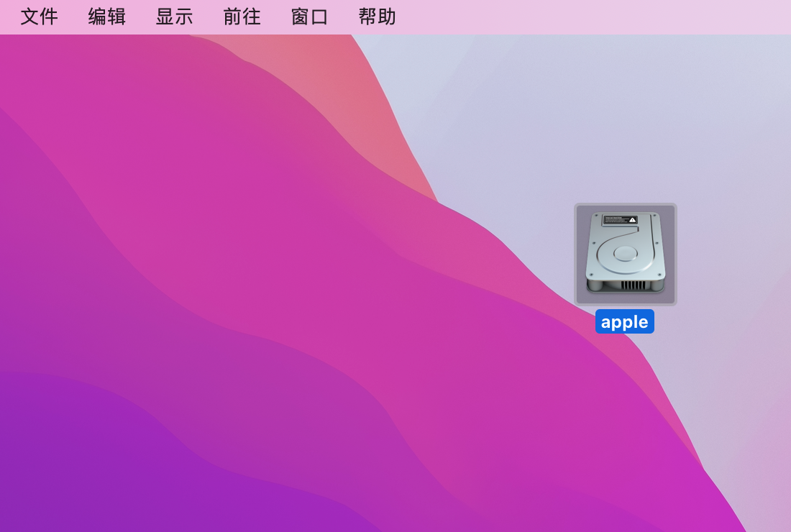Open the 显示 menu
791x532 pixels.
click(175, 17)
